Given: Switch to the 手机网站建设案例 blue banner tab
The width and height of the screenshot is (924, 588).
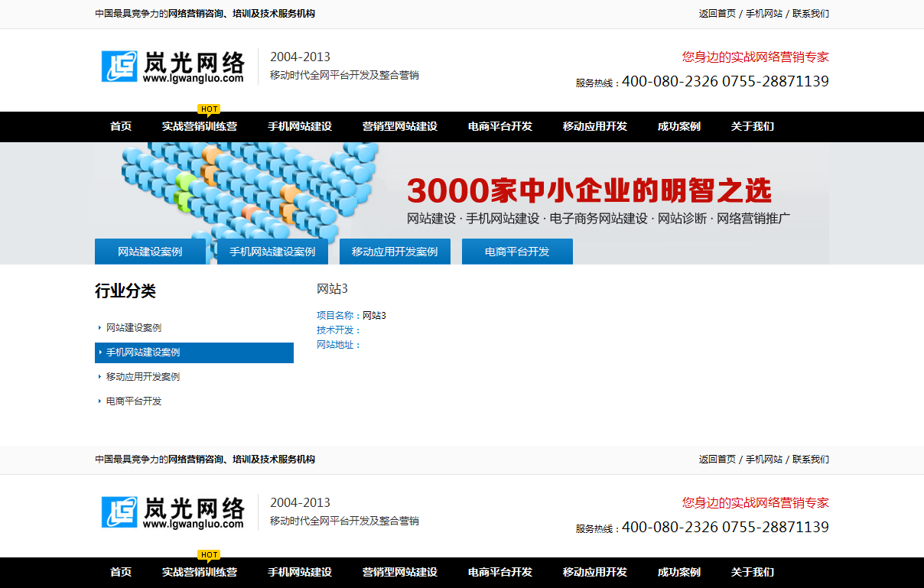Looking at the screenshot, I should pos(272,252).
